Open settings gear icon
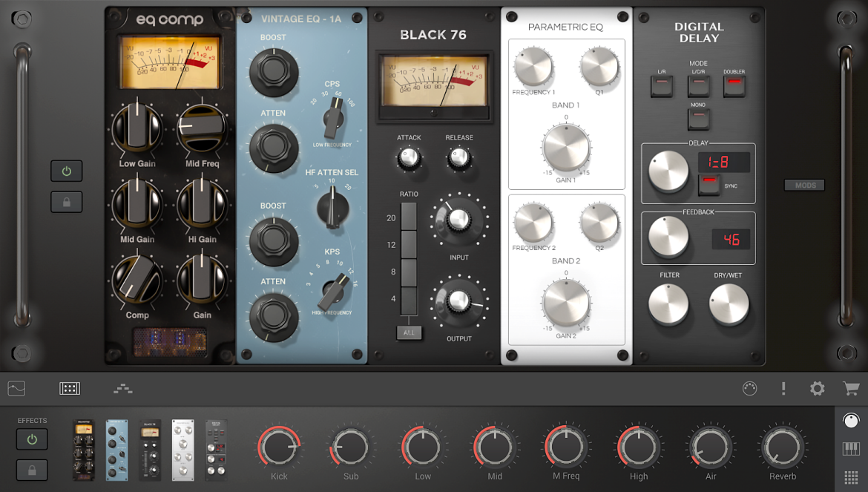This screenshot has height=492, width=868. click(817, 389)
